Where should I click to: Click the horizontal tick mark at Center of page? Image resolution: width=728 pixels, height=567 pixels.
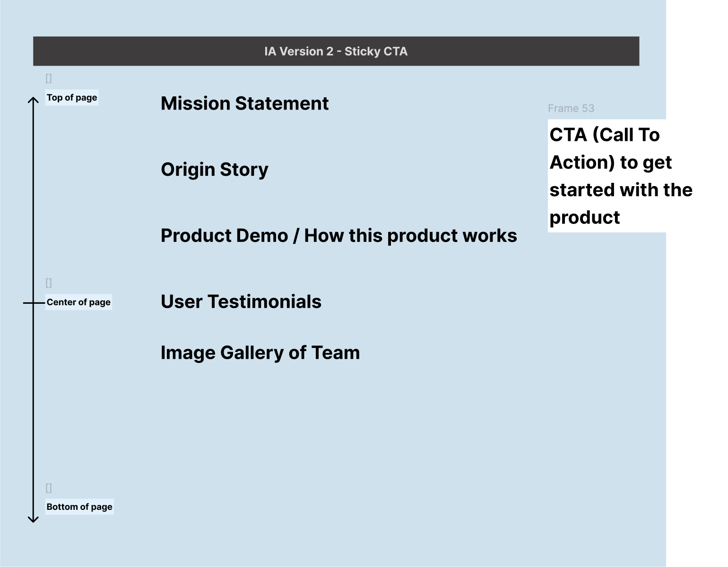click(32, 302)
